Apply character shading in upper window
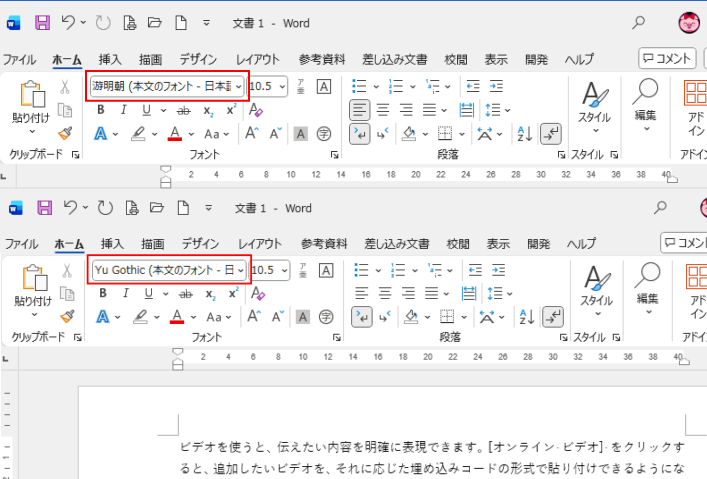The image size is (707, 479). (301, 134)
